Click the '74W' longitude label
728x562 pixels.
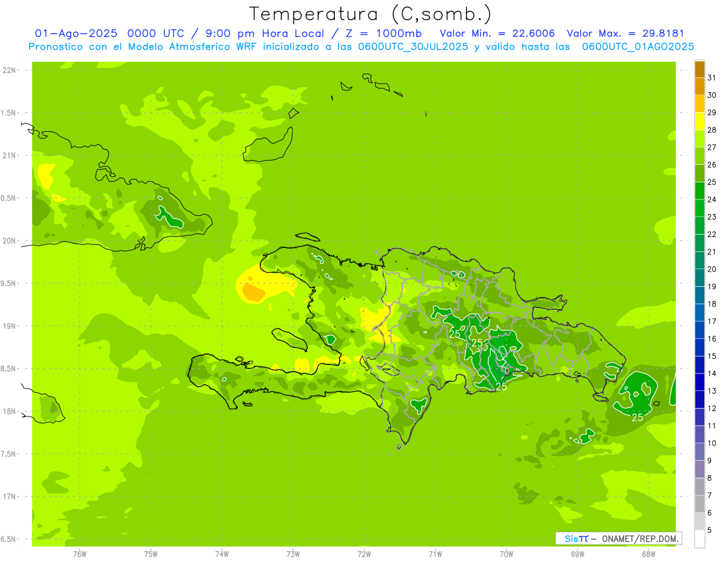pos(222,554)
